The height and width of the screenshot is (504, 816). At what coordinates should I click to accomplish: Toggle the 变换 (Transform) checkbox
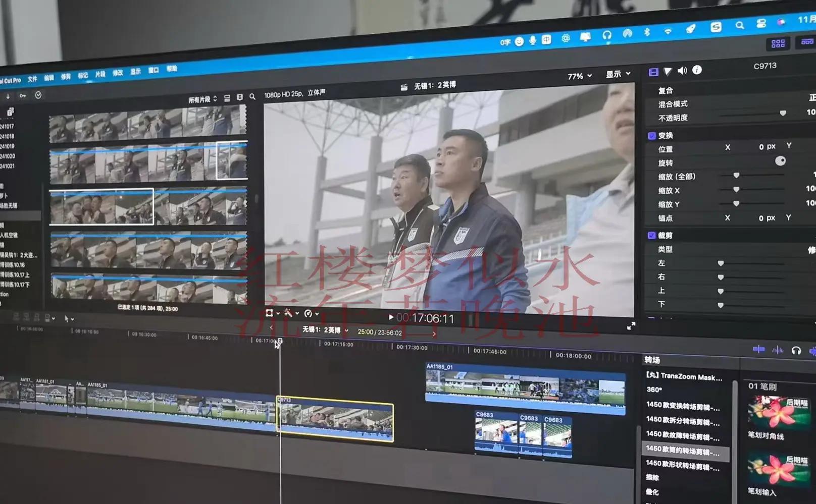tap(651, 136)
